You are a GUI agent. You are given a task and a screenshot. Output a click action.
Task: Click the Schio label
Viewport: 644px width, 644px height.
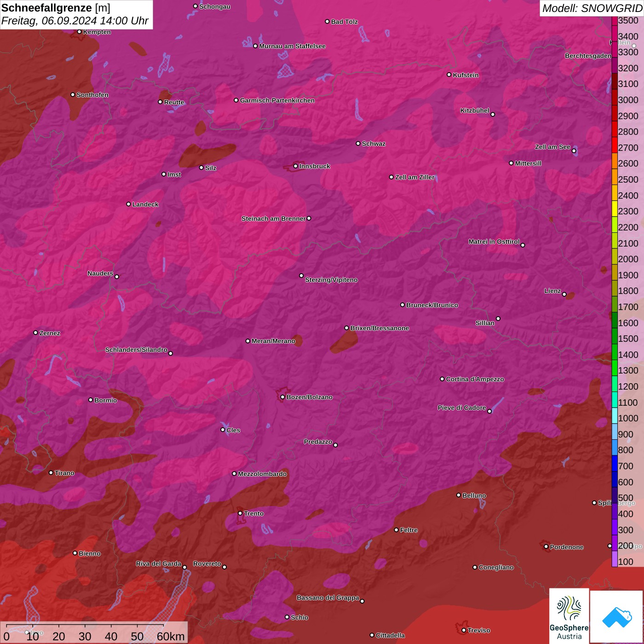[299, 617]
